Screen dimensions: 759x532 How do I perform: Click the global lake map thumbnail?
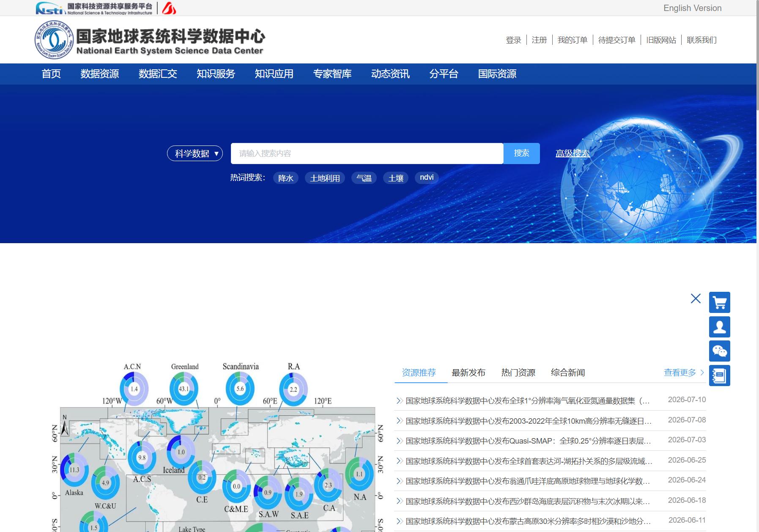coord(218,446)
